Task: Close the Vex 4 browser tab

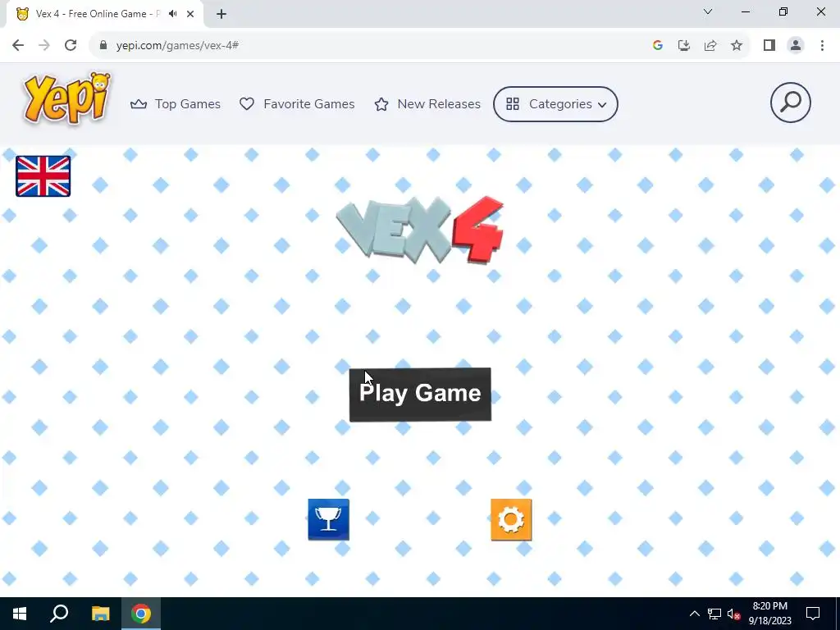Action: coord(190,14)
